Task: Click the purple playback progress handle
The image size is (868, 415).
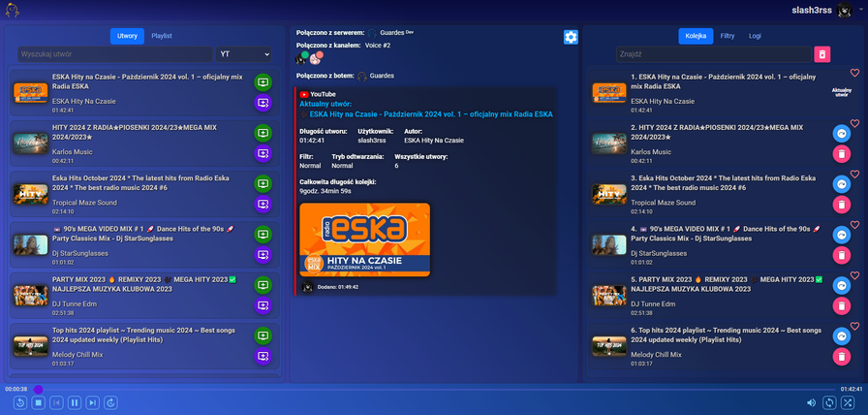Action: (x=38, y=390)
